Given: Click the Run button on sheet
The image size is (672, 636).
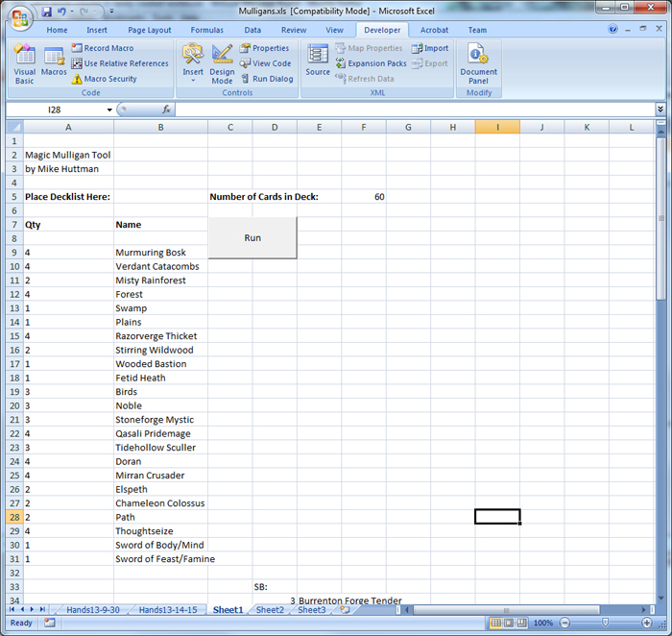Looking at the screenshot, I should point(252,237).
